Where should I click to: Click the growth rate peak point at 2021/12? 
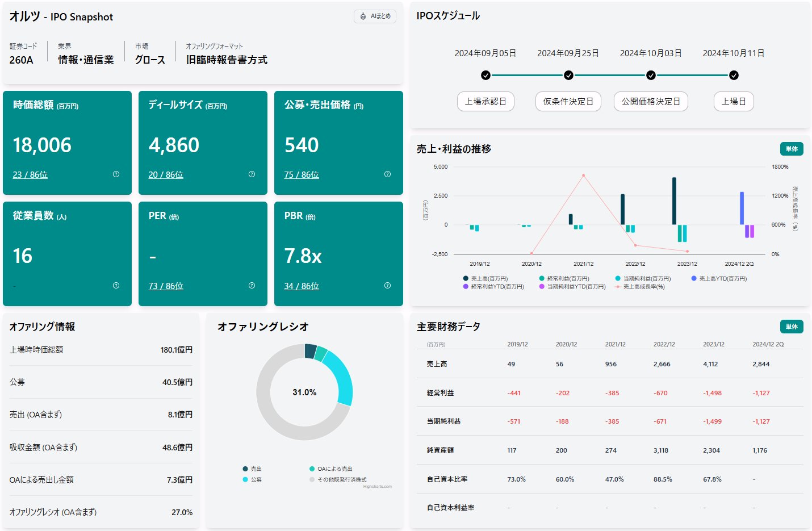(583, 175)
